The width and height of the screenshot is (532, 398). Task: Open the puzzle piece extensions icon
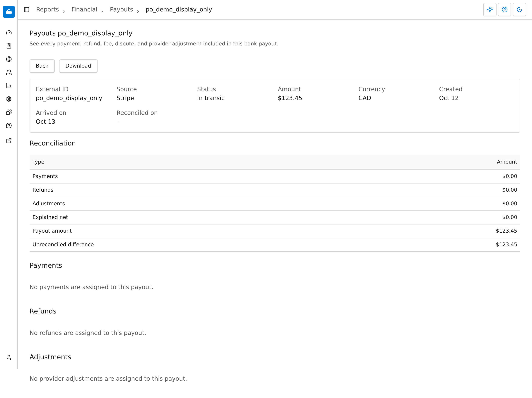pyautogui.click(x=9, y=112)
